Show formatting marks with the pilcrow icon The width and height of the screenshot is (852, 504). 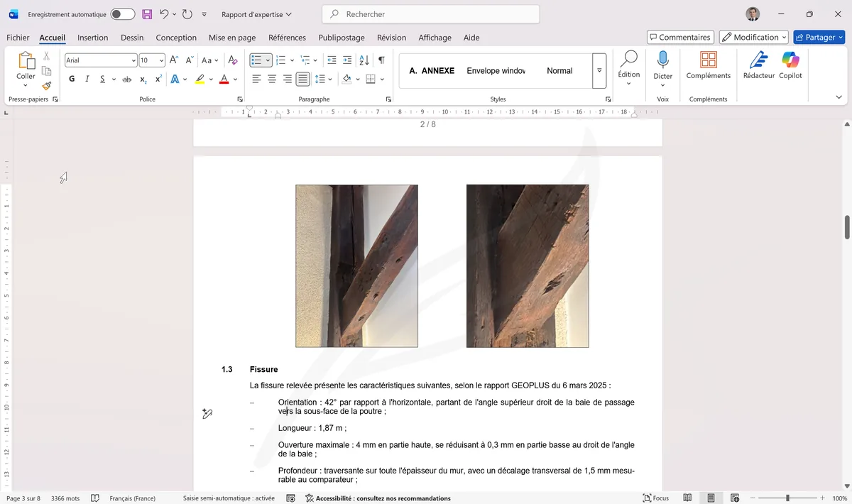[x=381, y=60]
